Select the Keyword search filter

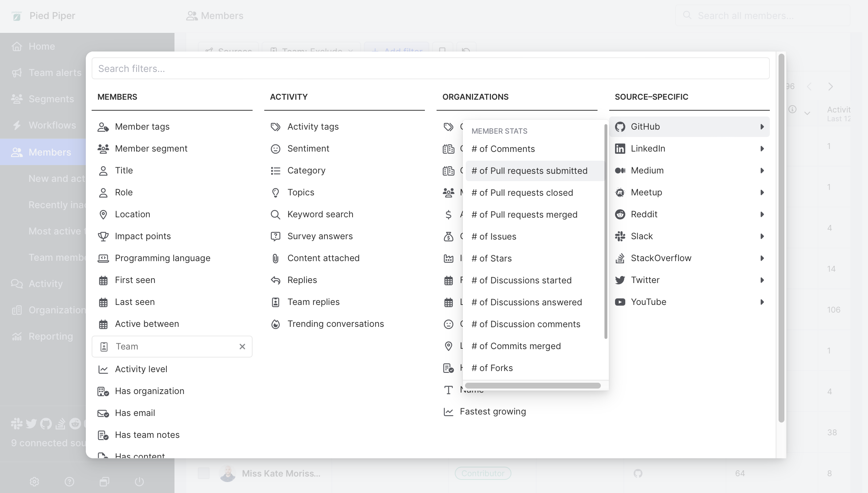tap(320, 214)
